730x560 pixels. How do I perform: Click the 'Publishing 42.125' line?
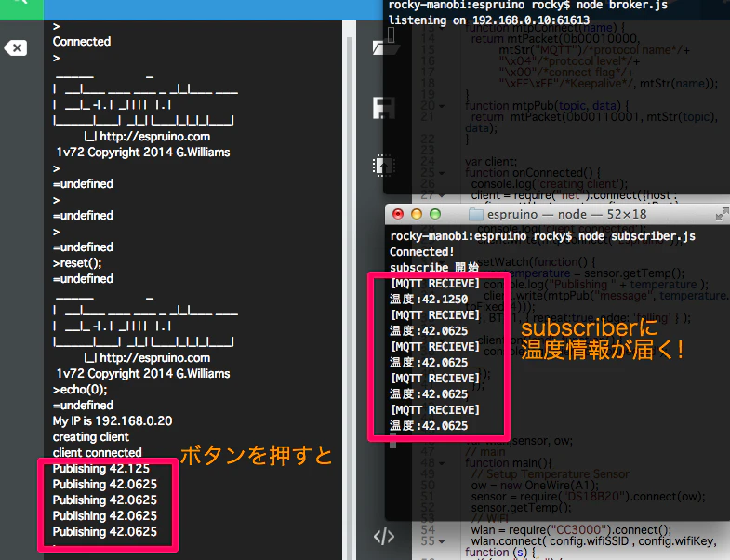tap(101, 469)
